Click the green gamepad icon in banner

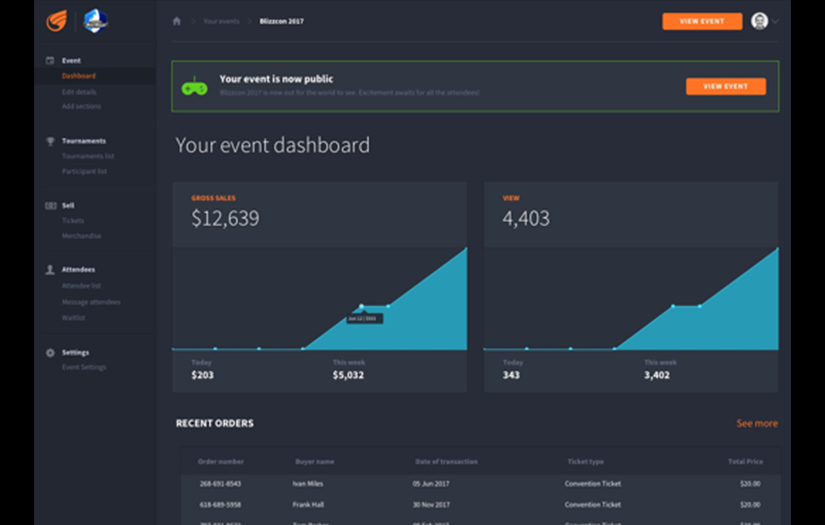[194, 86]
